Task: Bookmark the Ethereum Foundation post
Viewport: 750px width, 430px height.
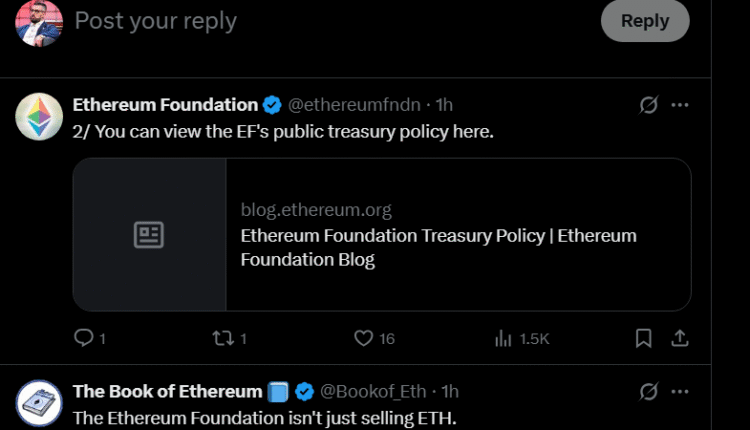Action: [x=644, y=339]
